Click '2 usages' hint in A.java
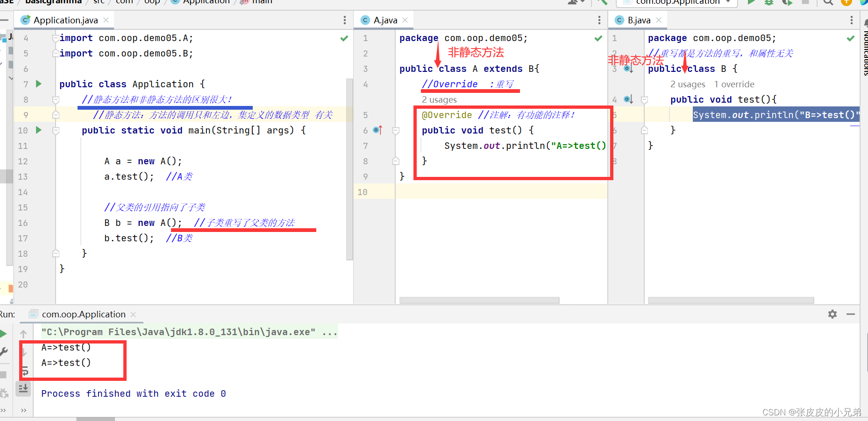868x421 pixels. click(439, 99)
